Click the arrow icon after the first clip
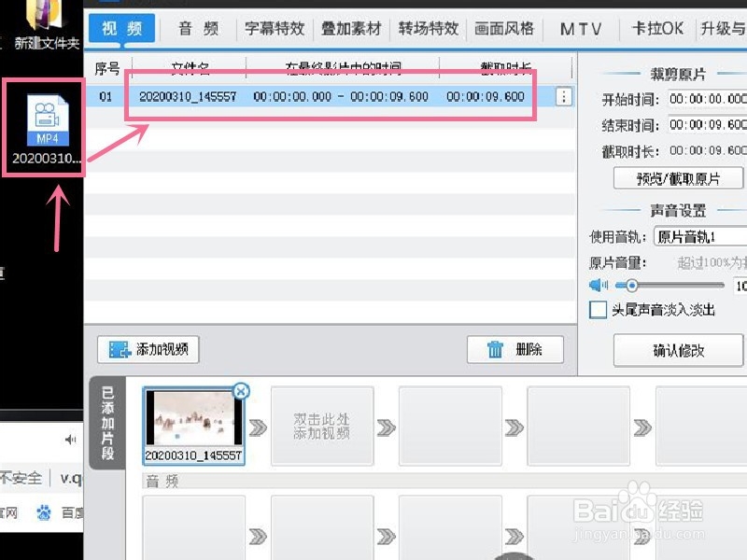Viewport: 747px width, 560px height. tap(259, 427)
